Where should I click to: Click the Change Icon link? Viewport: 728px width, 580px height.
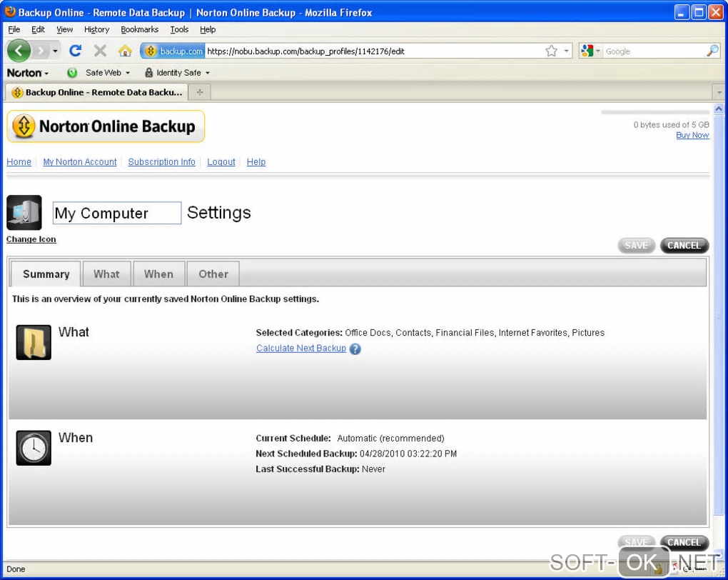pyautogui.click(x=31, y=239)
